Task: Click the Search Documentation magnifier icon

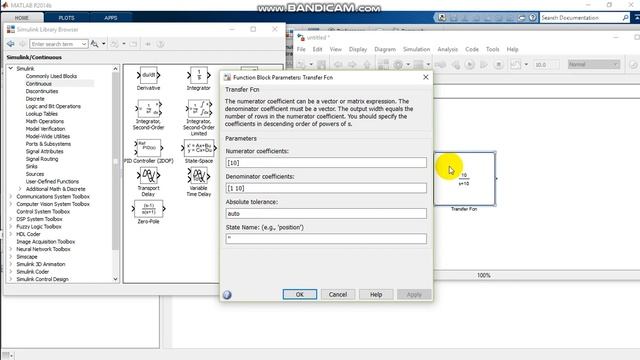Action: click(x=625, y=18)
